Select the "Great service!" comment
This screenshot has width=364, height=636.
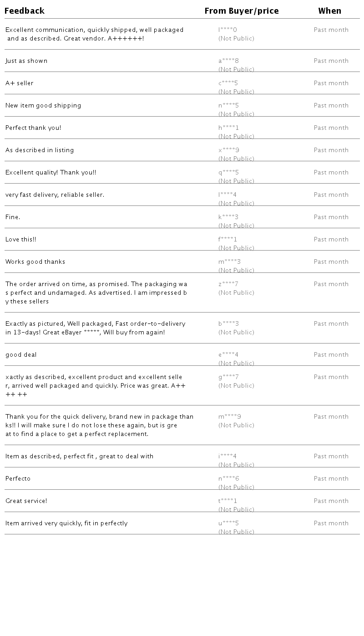pyautogui.click(x=26, y=501)
